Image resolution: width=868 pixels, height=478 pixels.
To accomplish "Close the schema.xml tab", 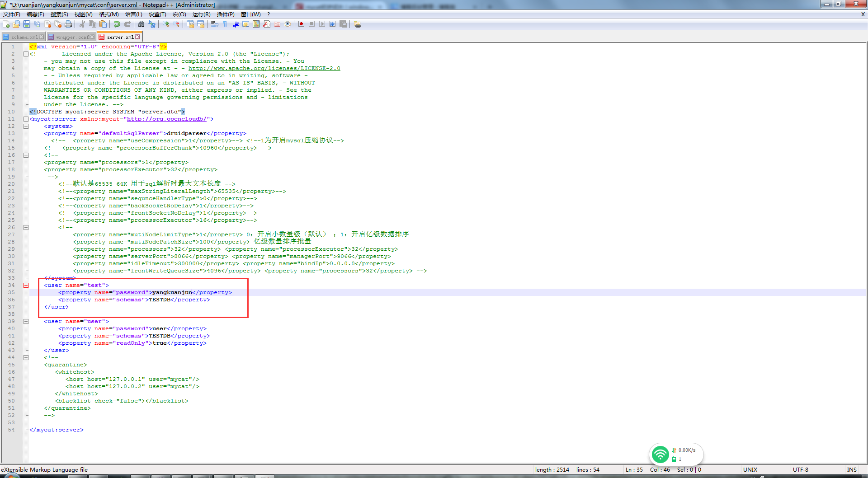I will tap(42, 37).
